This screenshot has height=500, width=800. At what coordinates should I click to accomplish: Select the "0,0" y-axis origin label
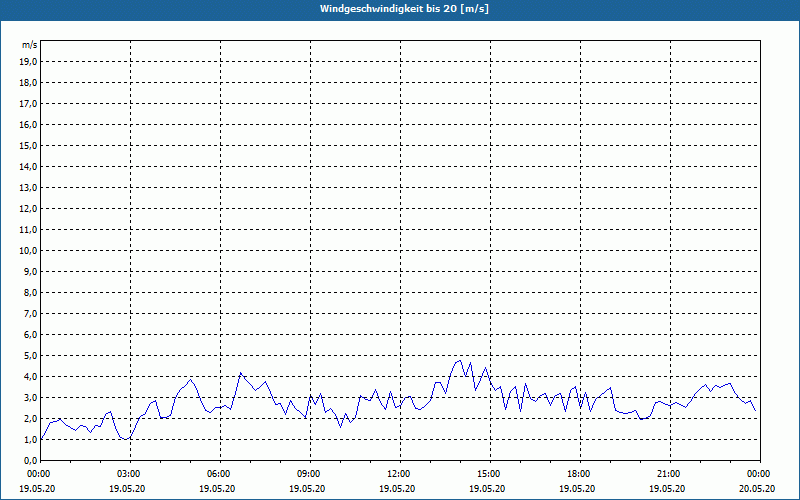tap(30, 460)
